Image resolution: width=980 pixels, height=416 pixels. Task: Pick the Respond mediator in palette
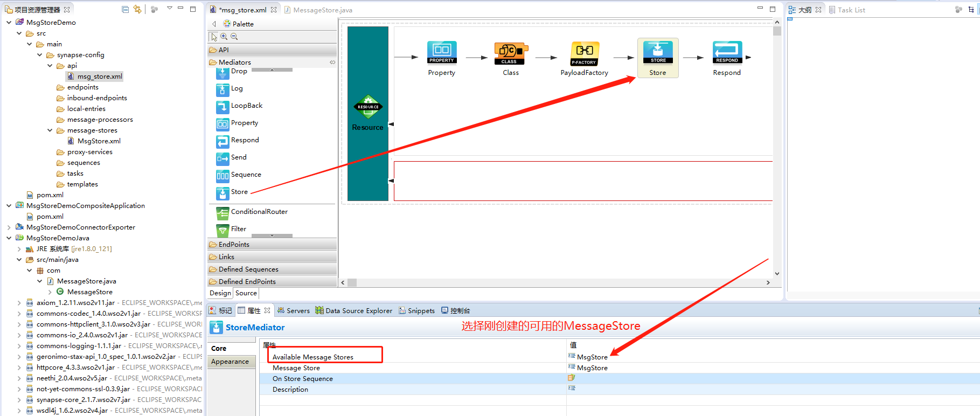point(238,141)
